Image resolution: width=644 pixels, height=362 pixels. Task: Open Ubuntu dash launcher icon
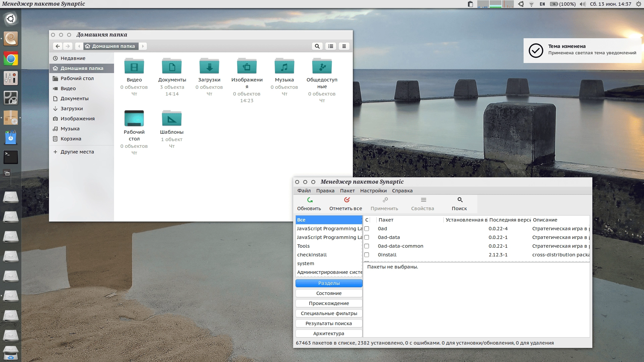coord(11,19)
